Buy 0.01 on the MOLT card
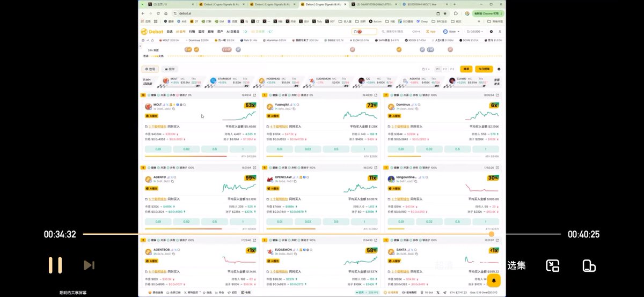The width and height of the screenshot is (644, 297). point(158,149)
